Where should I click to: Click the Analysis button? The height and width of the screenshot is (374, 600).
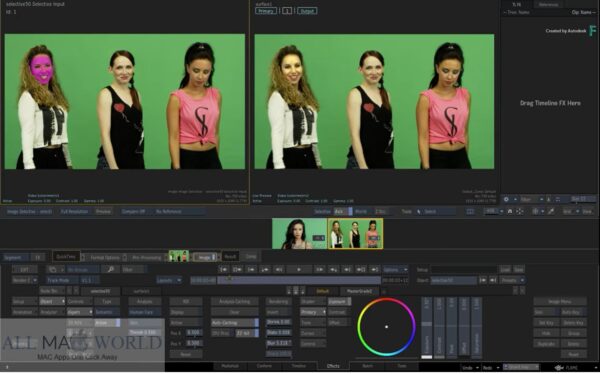pyautogui.click(x=145, y=302)
